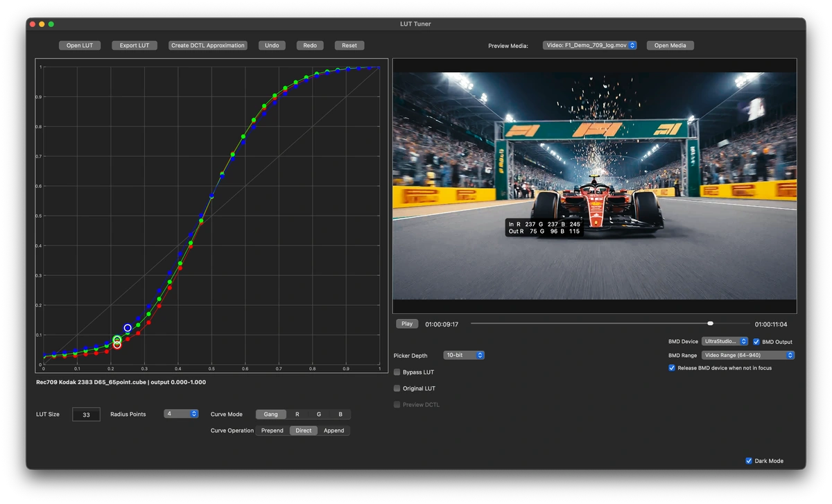Click the blue circled curve control point
832x504 pixels.
click(128, 328)
